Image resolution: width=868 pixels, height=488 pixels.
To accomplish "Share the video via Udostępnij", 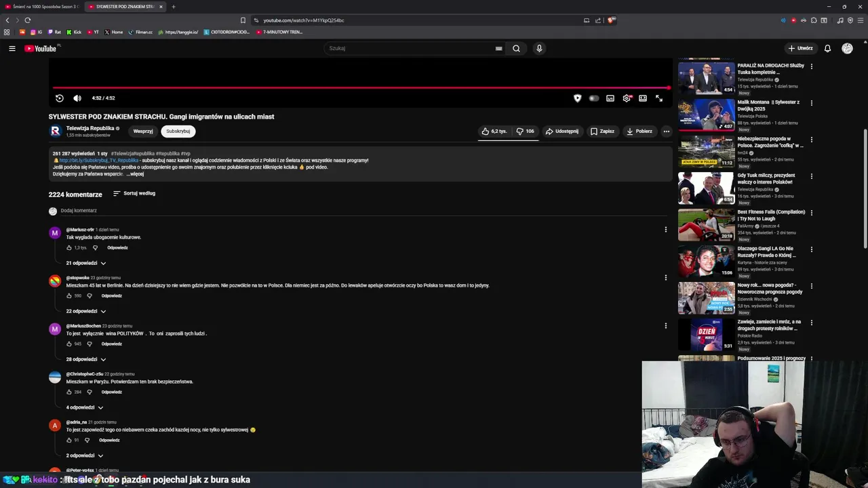I will coord(562,131).
